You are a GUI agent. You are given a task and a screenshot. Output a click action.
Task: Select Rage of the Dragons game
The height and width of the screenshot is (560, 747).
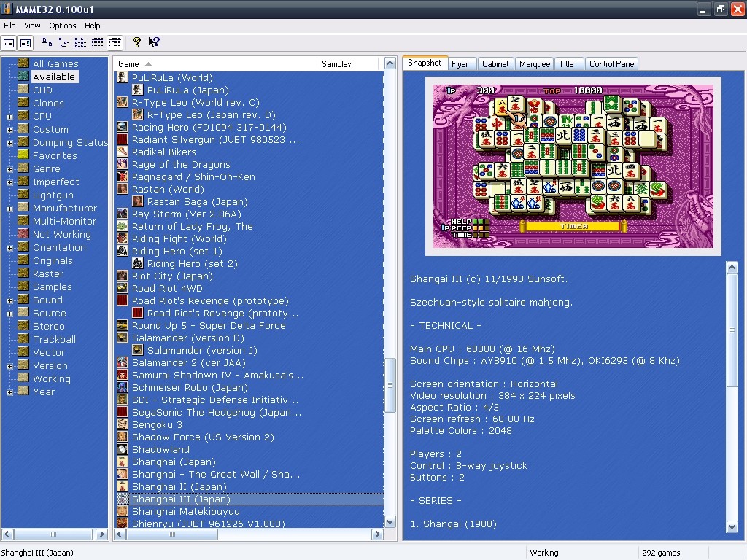[x=181, y=164]
